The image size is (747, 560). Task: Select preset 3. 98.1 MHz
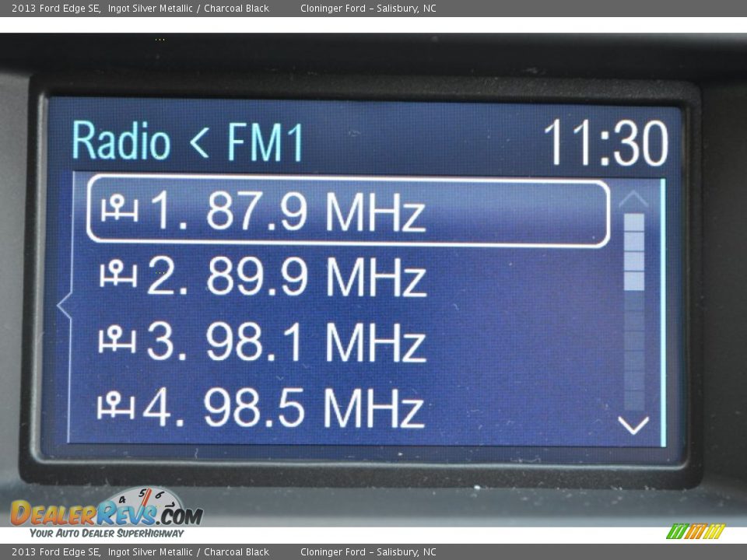tap(262, 342)
